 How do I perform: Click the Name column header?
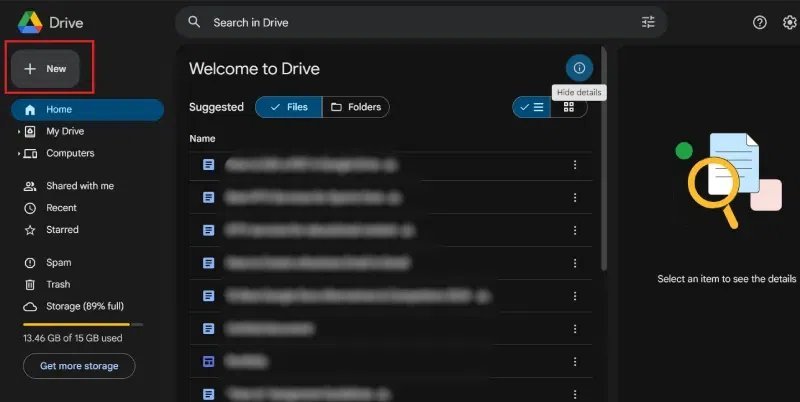(202, 138)
